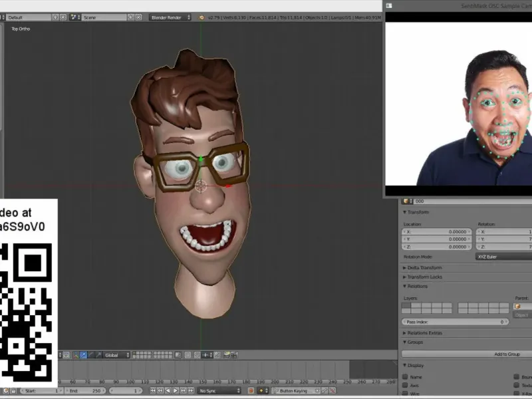
Task: Click the red auto-keyframe record button
Action: click(x=251, y=391)
